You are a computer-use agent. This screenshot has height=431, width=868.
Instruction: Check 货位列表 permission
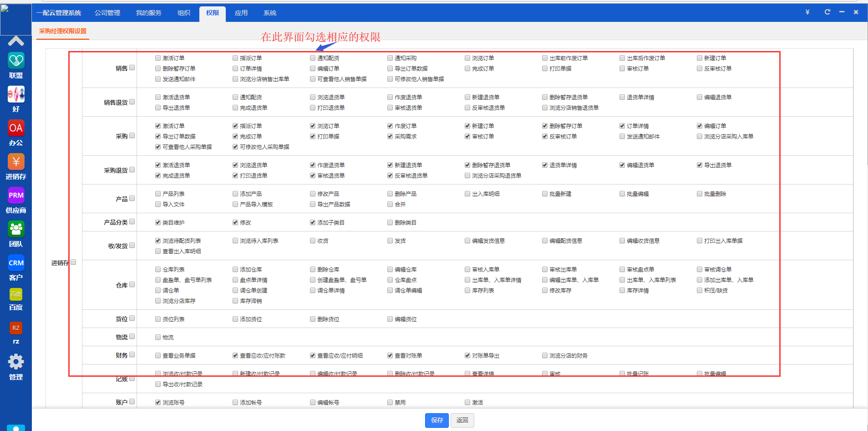click(x=158, y=319)
